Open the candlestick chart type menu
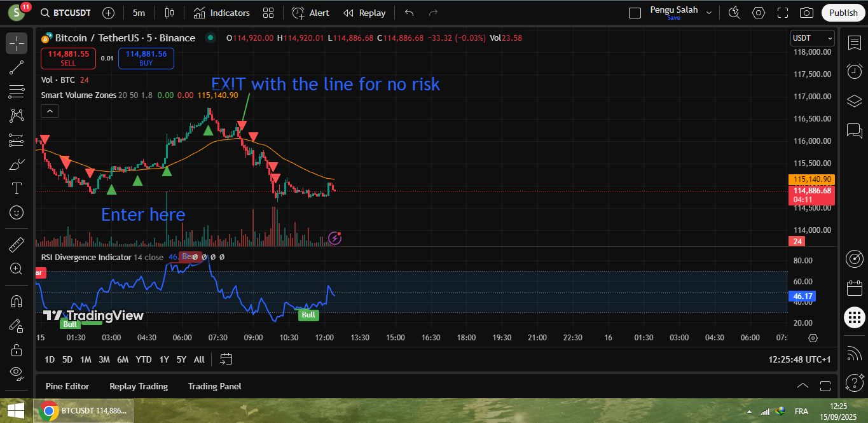This screenshot has width=868, height=423. 169,13
